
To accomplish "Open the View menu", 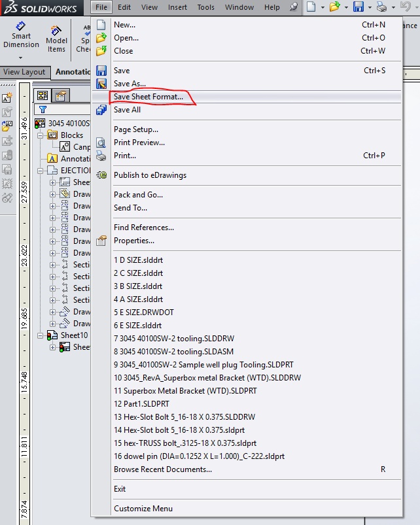I will (x=149, y=7).
